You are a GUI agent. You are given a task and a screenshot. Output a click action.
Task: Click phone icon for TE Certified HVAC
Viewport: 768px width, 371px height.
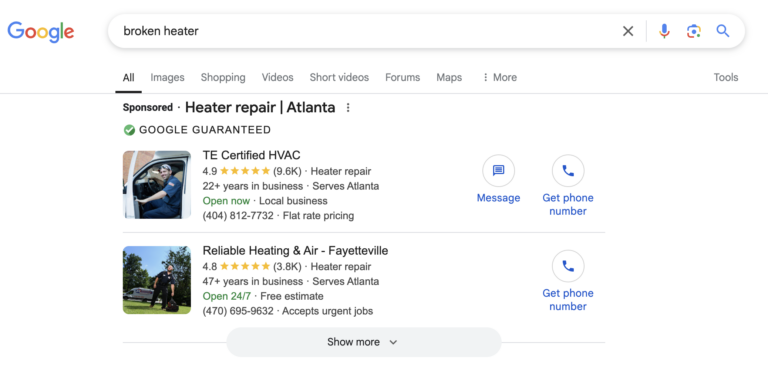click(x=568, y=171)
